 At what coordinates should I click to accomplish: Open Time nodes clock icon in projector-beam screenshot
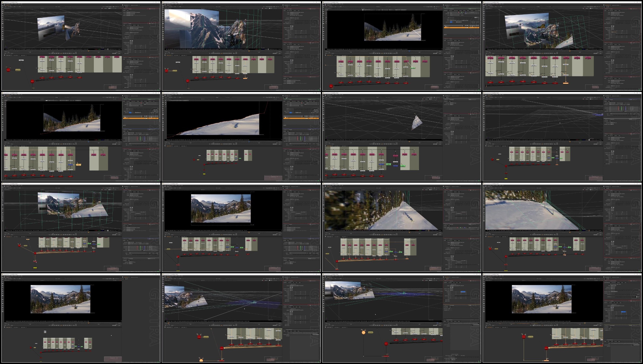[x=163, y=282]
